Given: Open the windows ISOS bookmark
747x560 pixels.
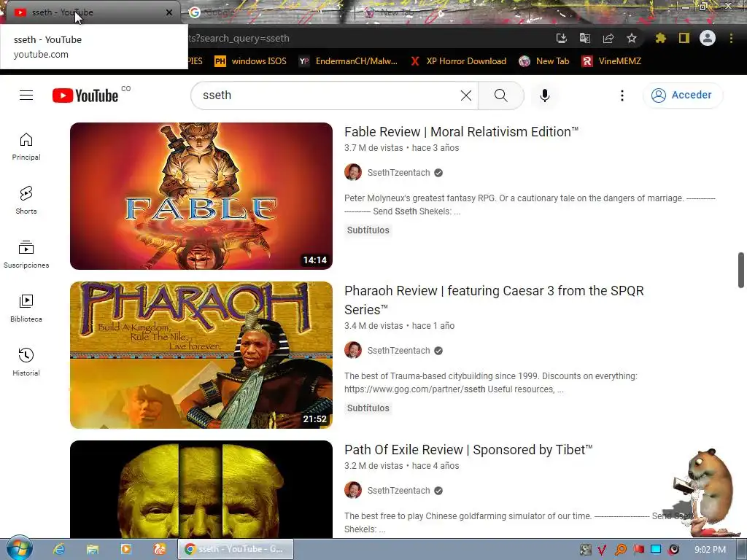Looking at the screenshot, I should tap(251, 61).
